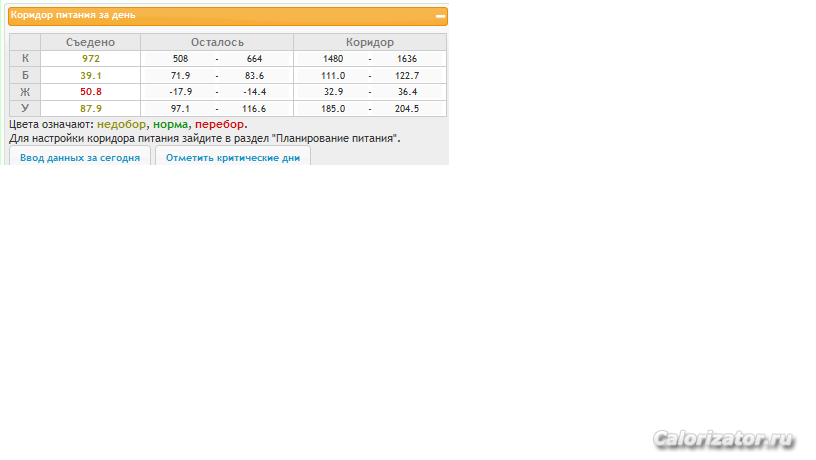Image resolution: width=816 pixels, height=460 pixels.
Task: Click the 'У' carbs row label
Action: click(x=25, y=108)
